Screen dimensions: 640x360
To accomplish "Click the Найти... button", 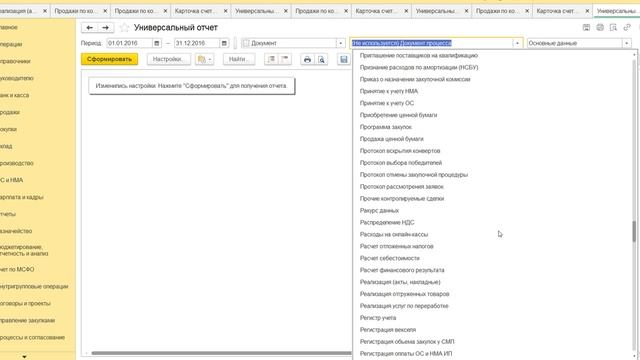I will 239,59.
